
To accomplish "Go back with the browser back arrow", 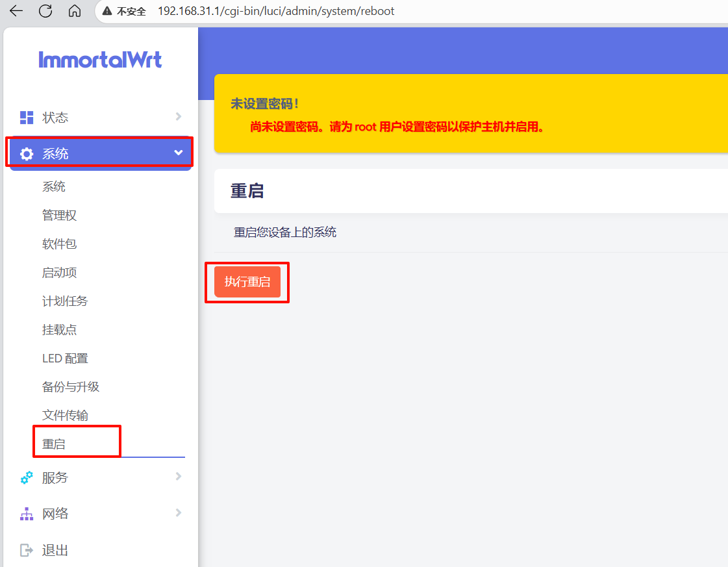I will coord(16,10).
